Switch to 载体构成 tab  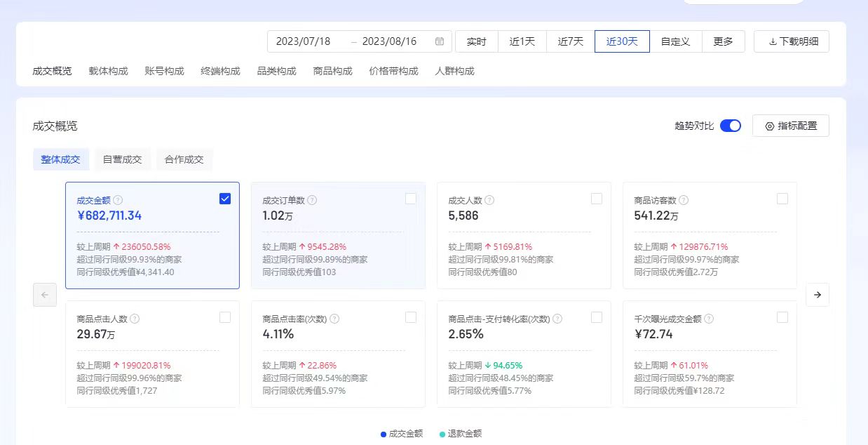109,71
